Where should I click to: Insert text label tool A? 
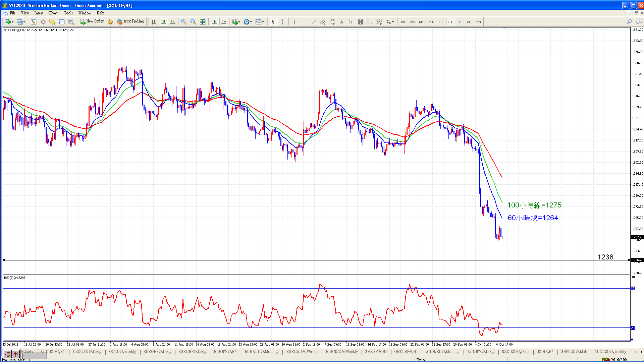(341, 22)
